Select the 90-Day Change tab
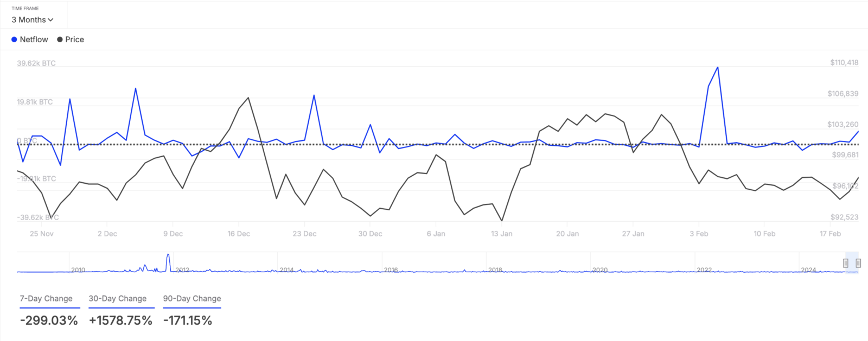 192,299
